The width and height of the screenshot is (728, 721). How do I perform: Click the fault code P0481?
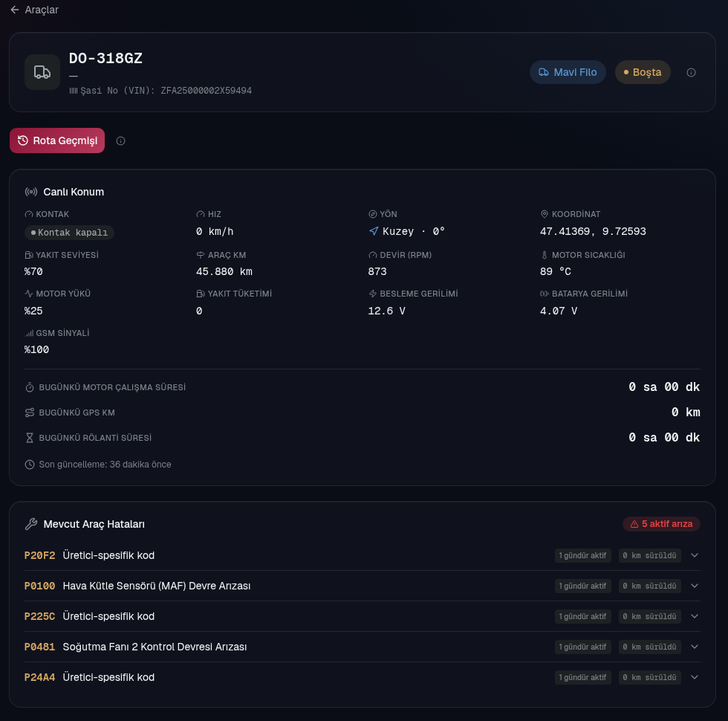(x=39, y=647)
